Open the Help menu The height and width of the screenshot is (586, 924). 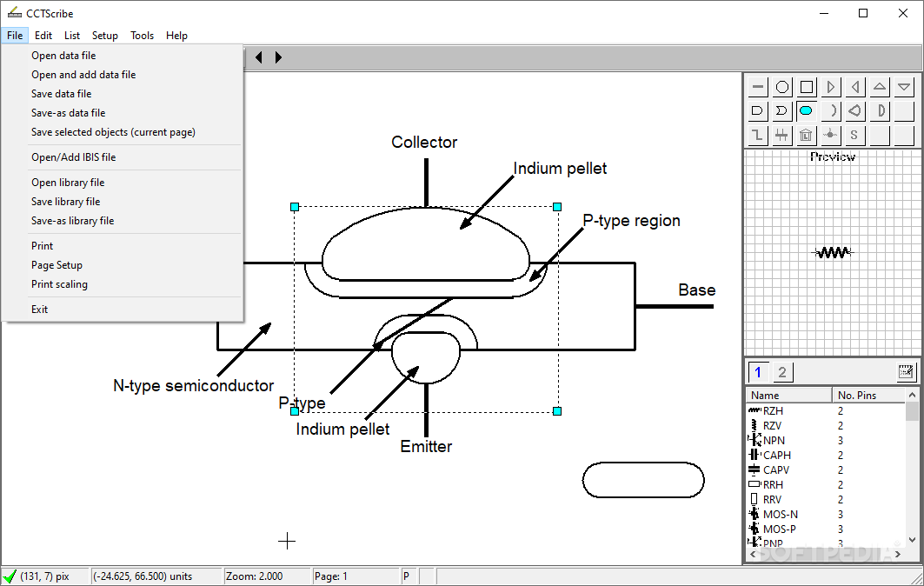(176, 36)
